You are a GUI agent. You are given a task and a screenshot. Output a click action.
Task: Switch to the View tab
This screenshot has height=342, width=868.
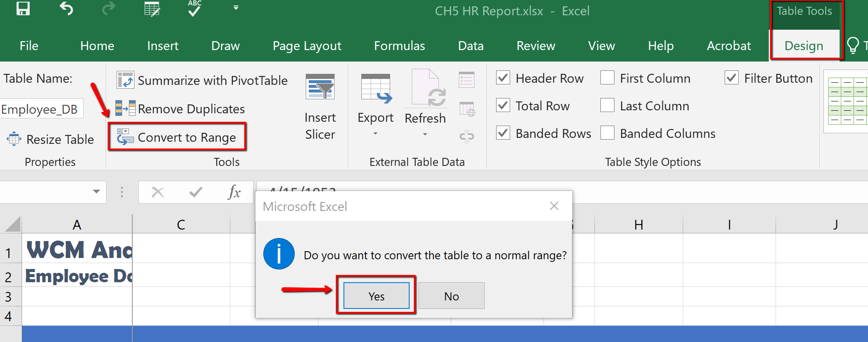pos(601,45)
